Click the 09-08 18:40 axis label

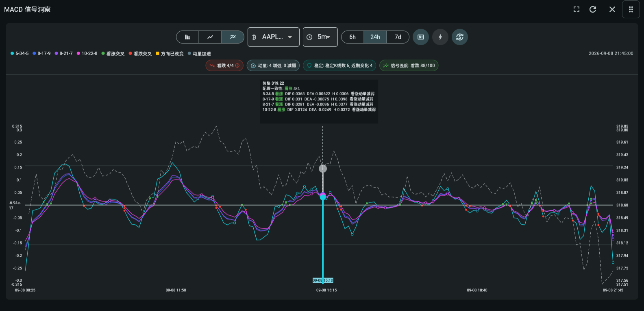tap(477, 290)
